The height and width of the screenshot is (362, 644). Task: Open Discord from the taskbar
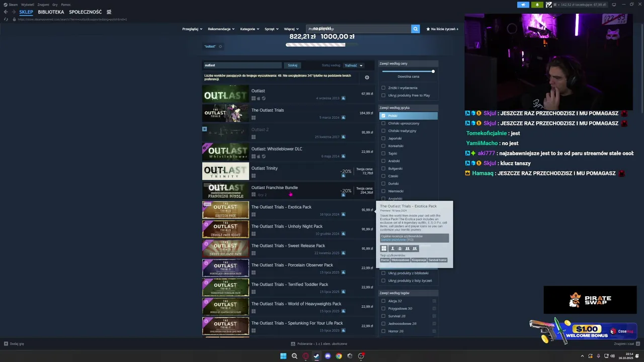[x=328, y=356]
